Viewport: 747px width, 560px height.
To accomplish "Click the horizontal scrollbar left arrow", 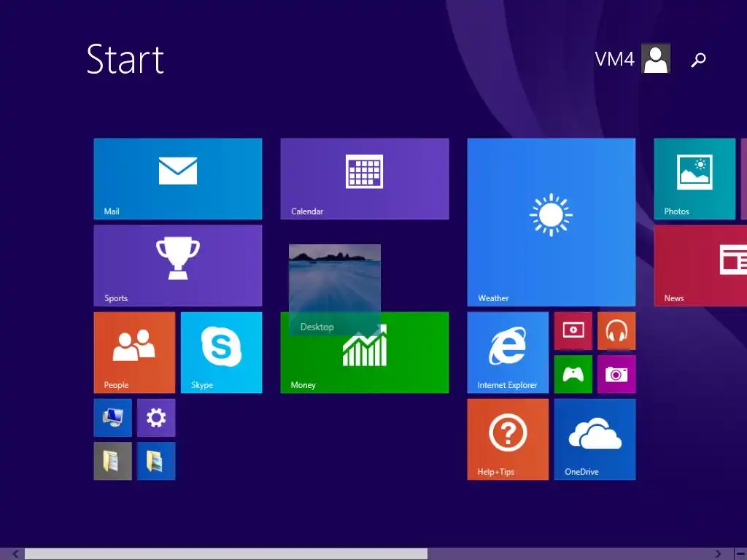I will pos(15,554).
